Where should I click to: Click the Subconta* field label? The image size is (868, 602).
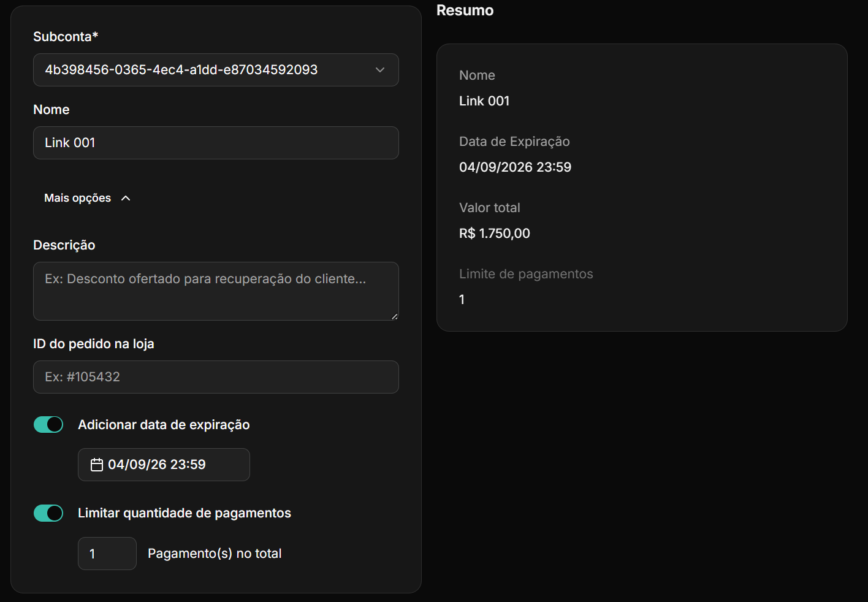[x=66, y=37]
